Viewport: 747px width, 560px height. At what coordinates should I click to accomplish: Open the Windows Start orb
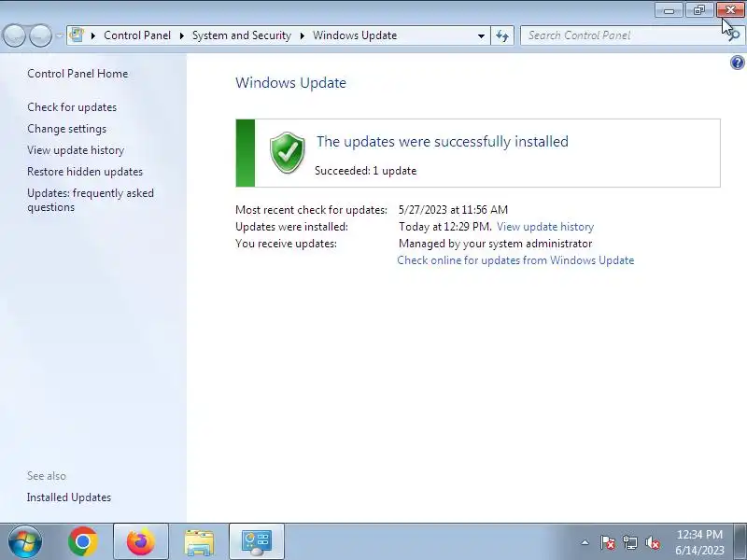25,541
